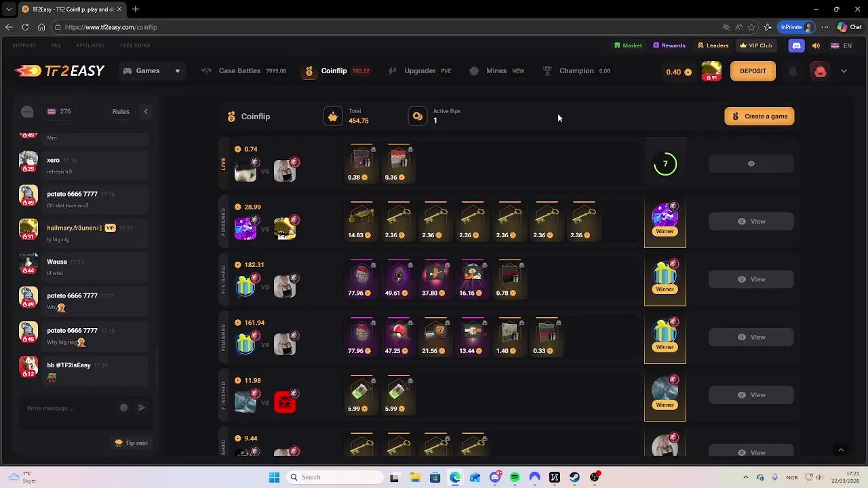Click the Create a game button
The width and height of the screenshot is (868, 488).
click(x=759, y=117)
